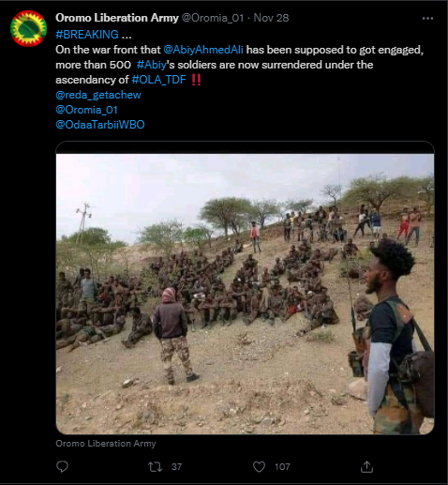Open the @Oromia_01 handle in header
The width and height of the screenshot is (448, 485).
[213, 18]
